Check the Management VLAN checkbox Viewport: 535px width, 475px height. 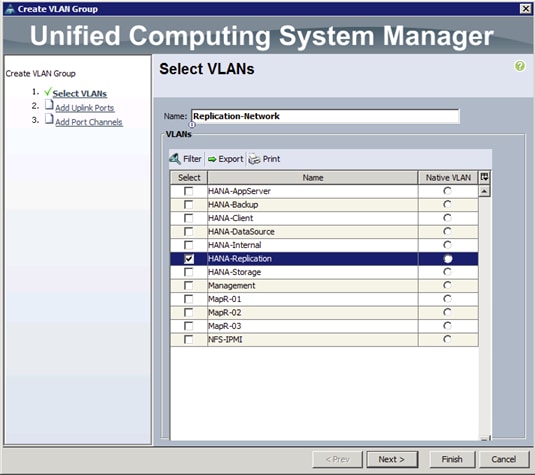coord(188,286)
